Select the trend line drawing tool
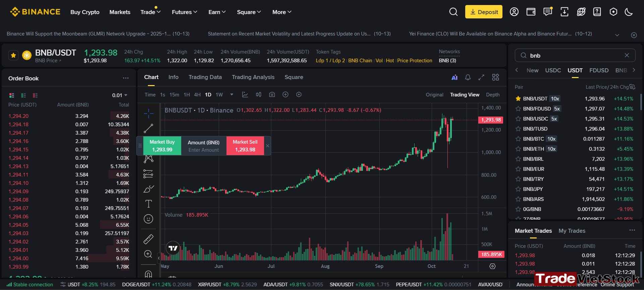 tap(148, 128)
